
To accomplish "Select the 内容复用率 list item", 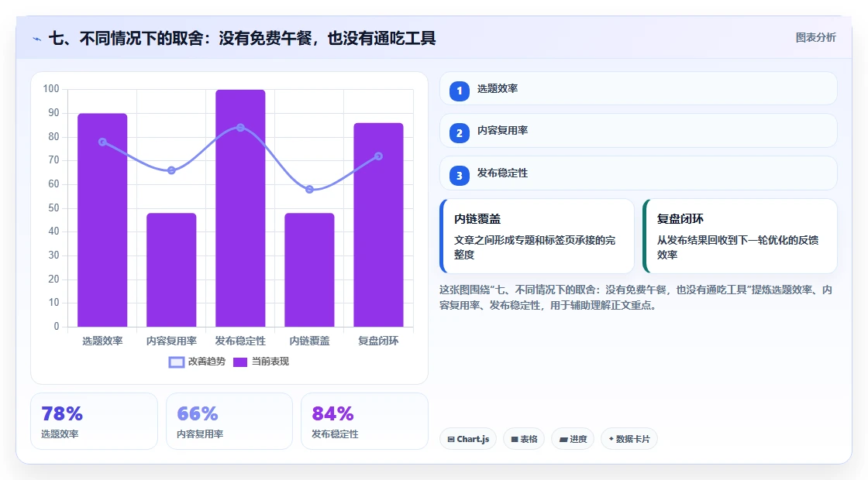I will coord(639,131).
